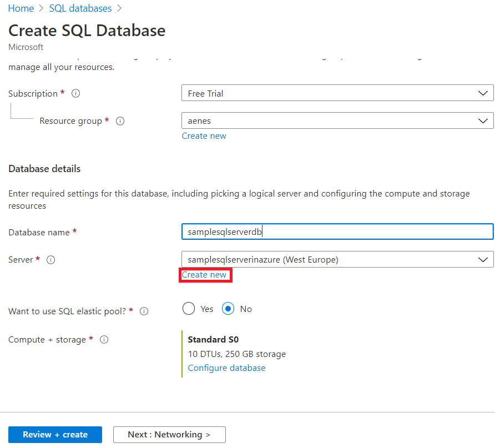The width and height of the screenshot is (495, 448).
Task: Open the Configure database link
Action: point(226,368)
